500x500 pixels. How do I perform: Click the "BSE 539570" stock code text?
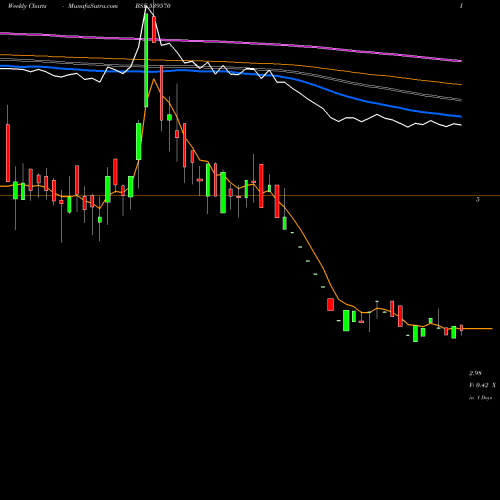(153, 6)
